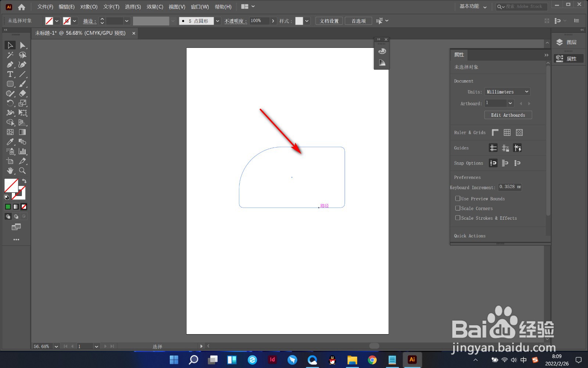The width and height of the screenshot is (588, 368).
Task: Open the 文件(F) menu
Action: coord(45,7)
